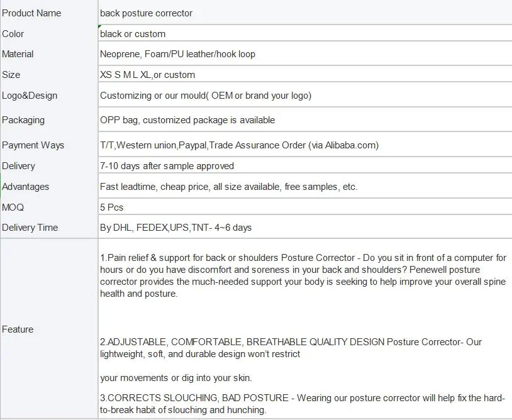Viewport: 512px width, 420px height.
Task: Click the 'XS S M L XL,or custom' cell
Action: [x=147, y=75]
